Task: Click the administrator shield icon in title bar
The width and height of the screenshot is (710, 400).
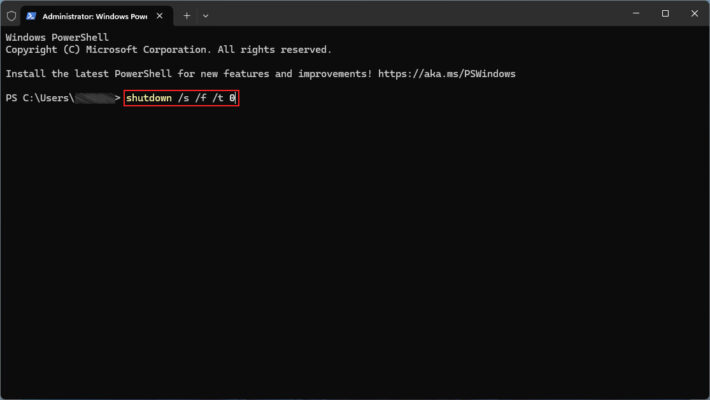Action: (x=11, y=15)
